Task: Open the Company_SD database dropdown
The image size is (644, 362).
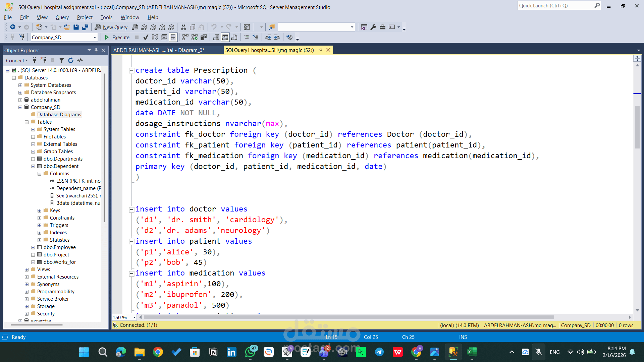Action: [95, 37]
